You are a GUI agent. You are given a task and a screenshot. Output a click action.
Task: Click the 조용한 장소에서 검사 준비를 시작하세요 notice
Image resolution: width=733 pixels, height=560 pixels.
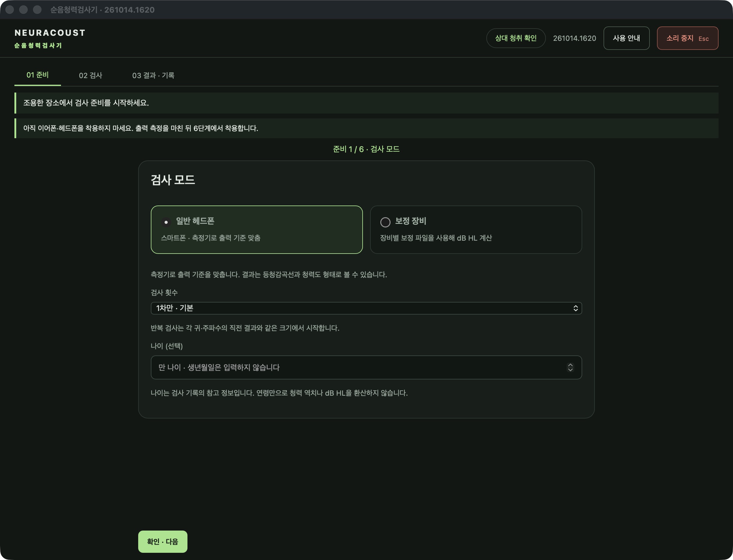pos(366,103)
